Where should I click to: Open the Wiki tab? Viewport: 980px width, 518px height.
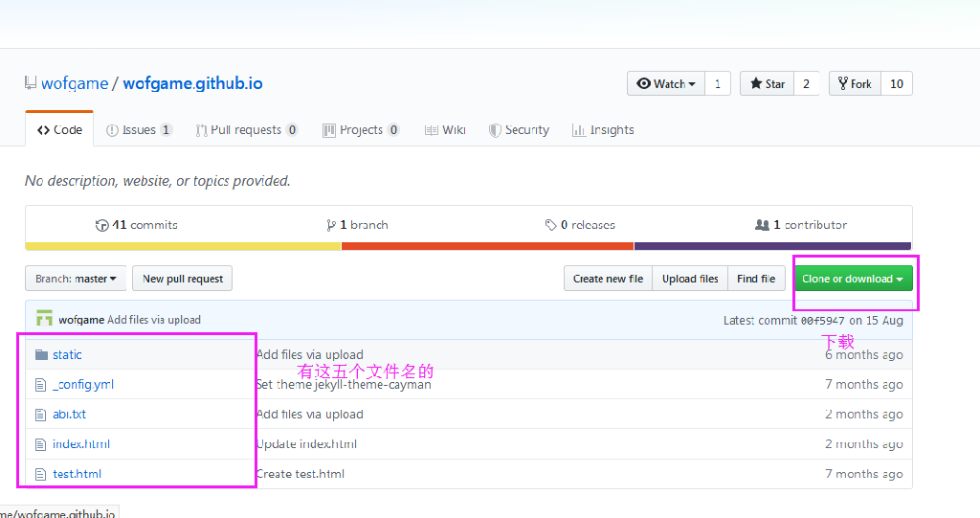445,130
